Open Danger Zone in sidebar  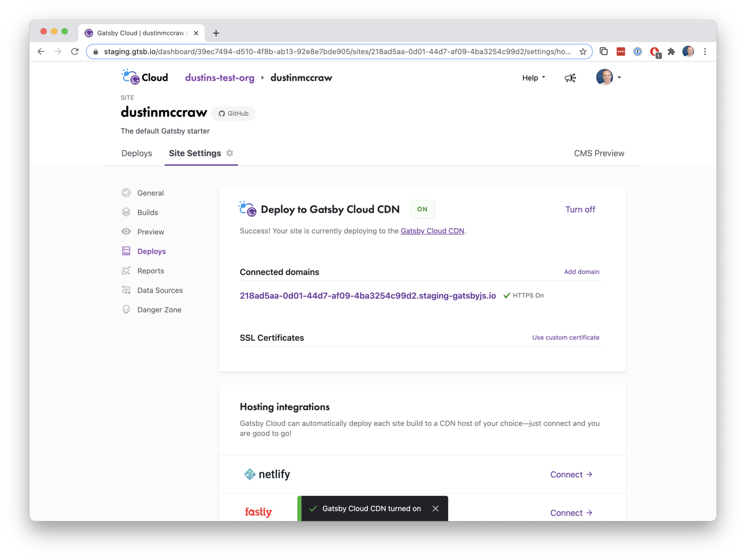(151, 310)
